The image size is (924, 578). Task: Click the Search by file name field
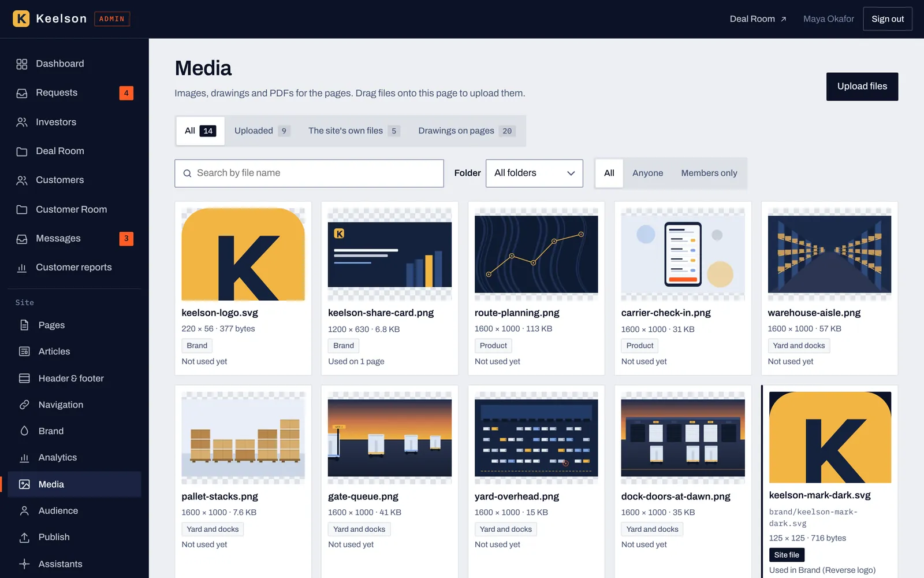[x=309, y=173]
